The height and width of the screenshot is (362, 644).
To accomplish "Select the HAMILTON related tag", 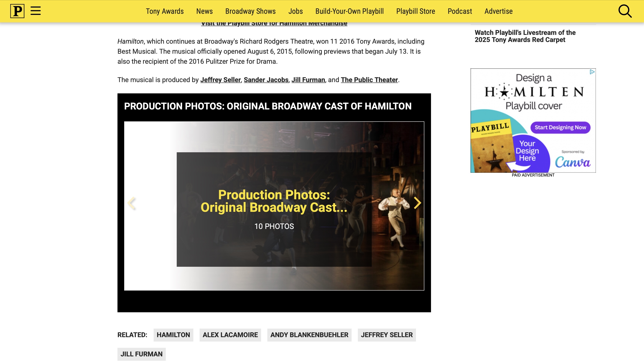I will click(x=173, y=335).
